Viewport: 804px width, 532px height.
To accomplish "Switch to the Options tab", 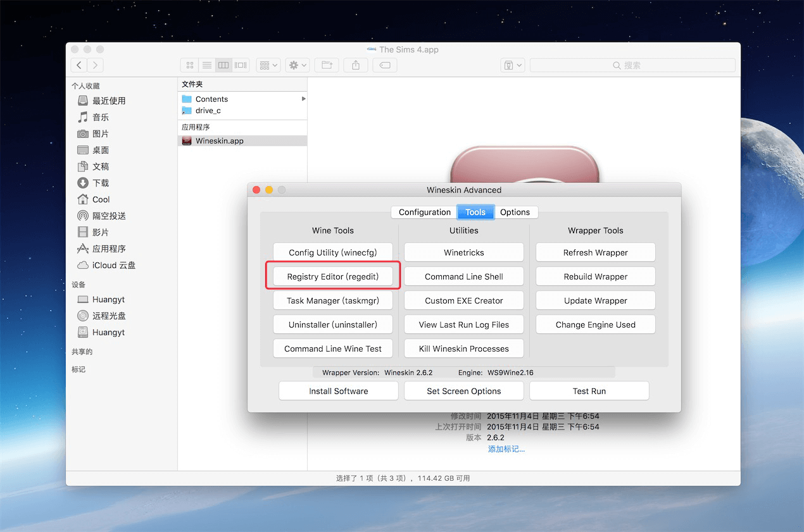I will [x=515, y=212].
